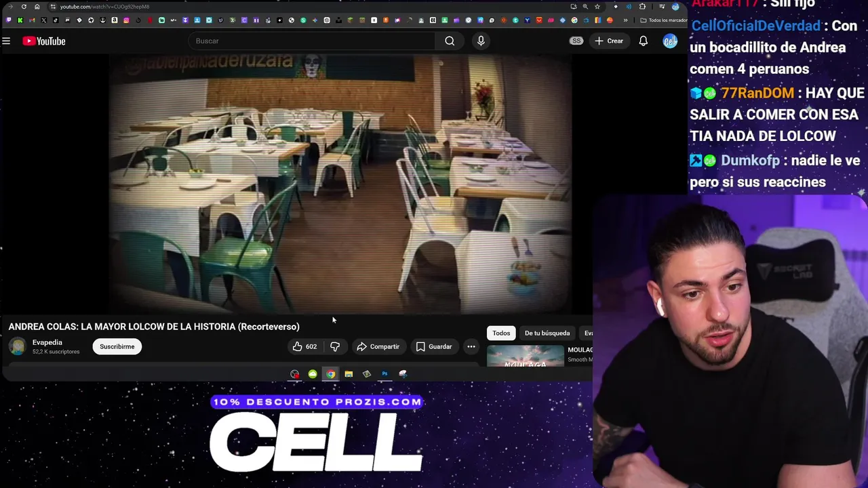Switch to Chrome in the taskbar
The width and height of the screenshot is (868, 488).
(x=330, y=374)
